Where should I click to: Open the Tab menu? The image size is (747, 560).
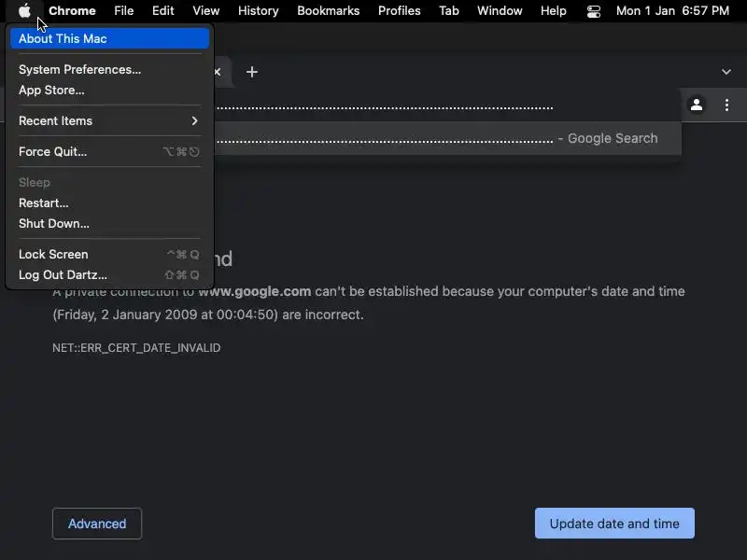[449, 10]
